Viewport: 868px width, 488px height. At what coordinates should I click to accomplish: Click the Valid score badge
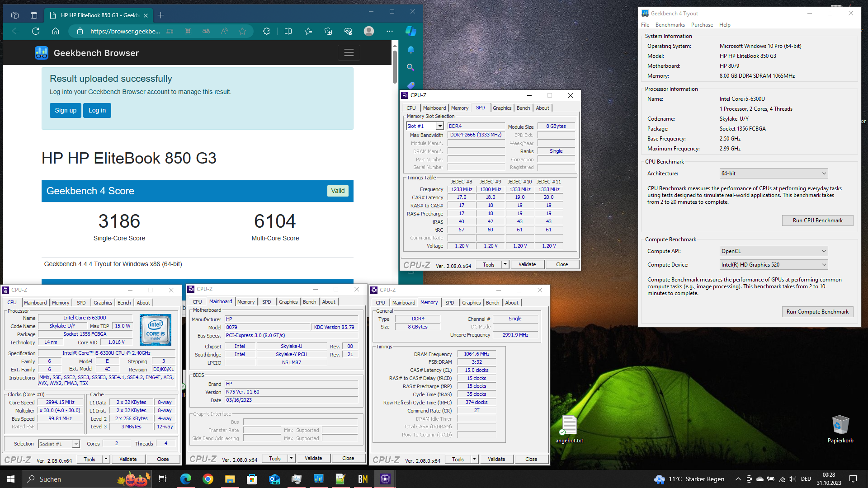click(338, 191)
